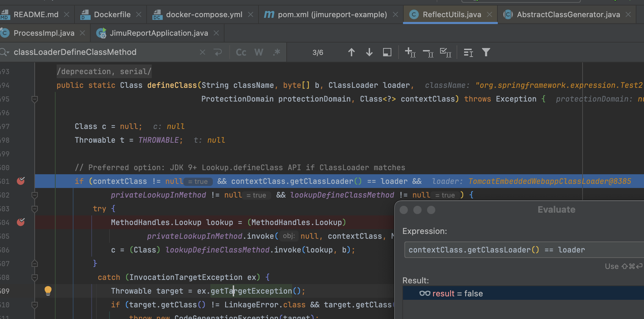Close the ReflectUtils.java tab
Image resolution: width=644 pixels, height=319 pixels.
click(490, 15)
